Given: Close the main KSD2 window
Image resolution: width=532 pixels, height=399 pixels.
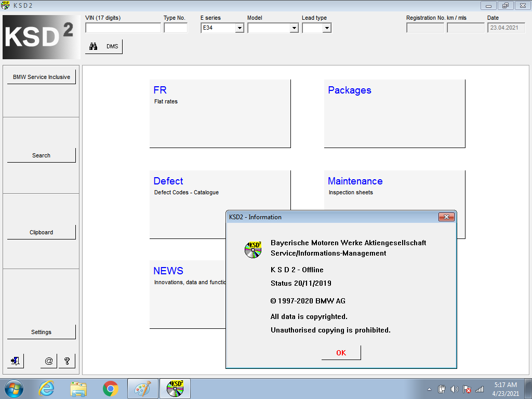Looking at the screenshot, I should point(523,5).
